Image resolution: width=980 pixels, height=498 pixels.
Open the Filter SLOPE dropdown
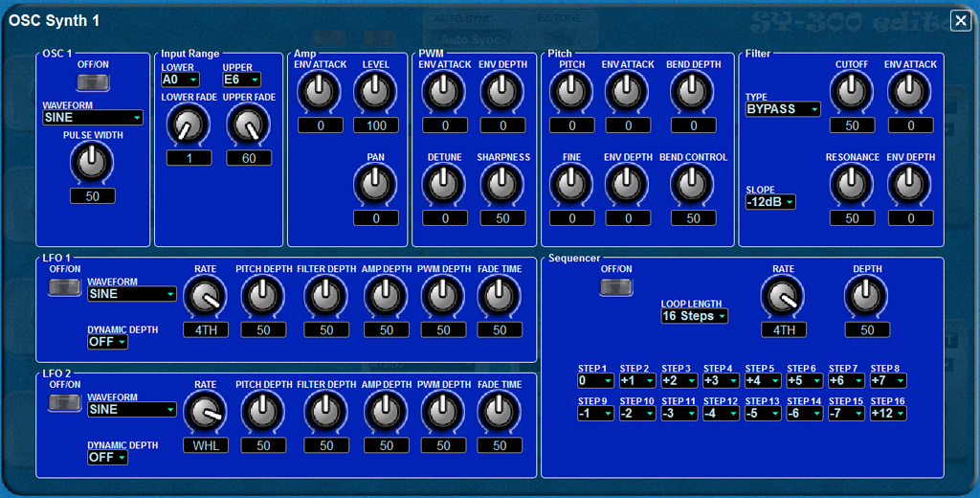point(770,202)
